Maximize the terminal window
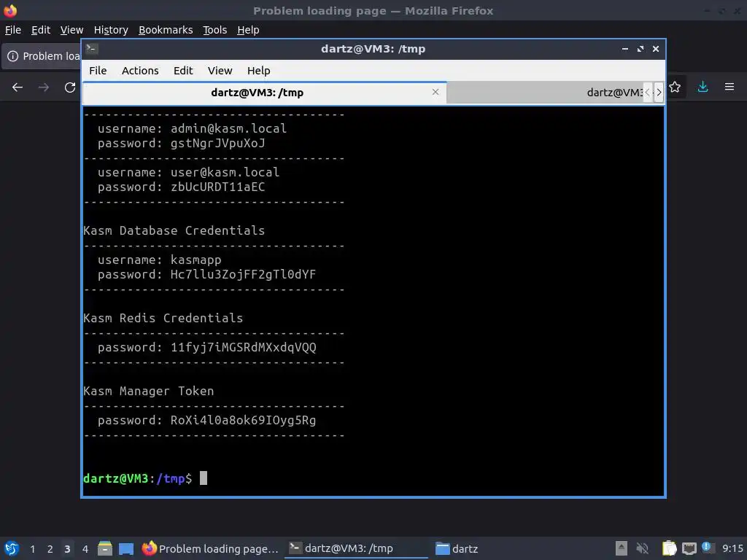 tap(640, 49)
